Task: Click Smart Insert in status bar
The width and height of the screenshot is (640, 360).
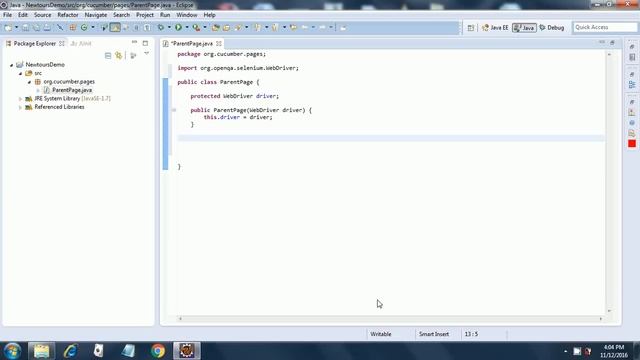Action: pyautogui.click(x=433, y=334)
